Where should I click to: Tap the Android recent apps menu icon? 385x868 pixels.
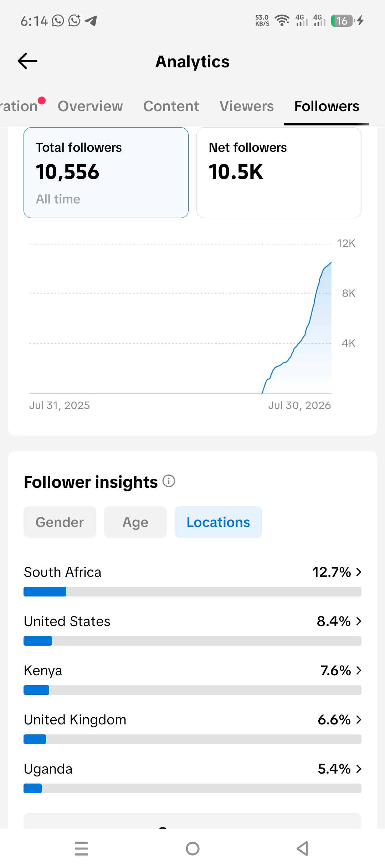81,848
